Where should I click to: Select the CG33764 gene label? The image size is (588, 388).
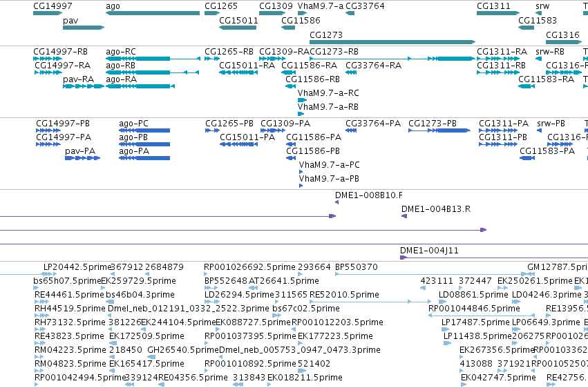point(365,6)
